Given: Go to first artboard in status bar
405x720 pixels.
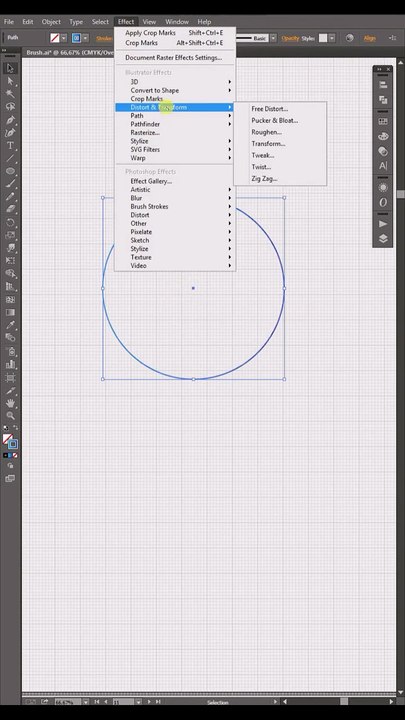Looking at the screenshot, I should (97, 702).
